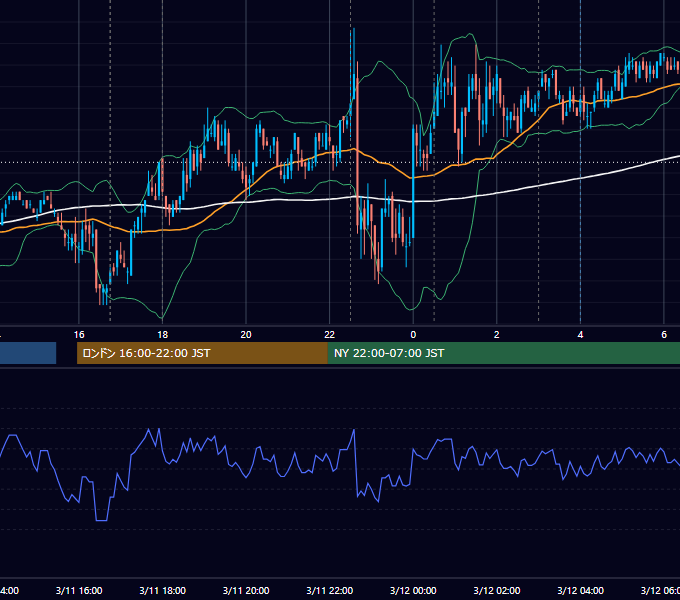The width and height of the screenshot is (680, 600).
Task: Click the 3/11 16:00 date label
Action: [79, 590]
